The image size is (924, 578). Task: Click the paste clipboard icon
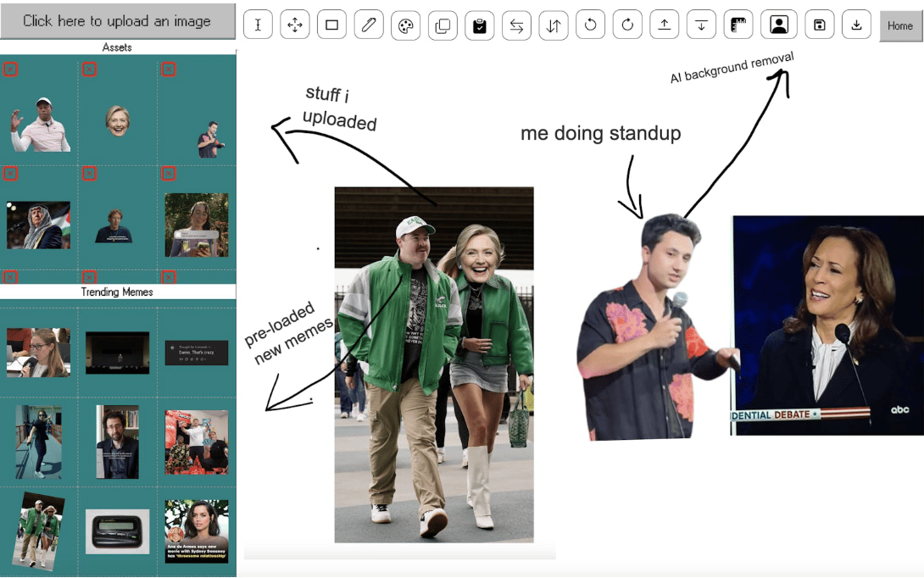point(480,25)
